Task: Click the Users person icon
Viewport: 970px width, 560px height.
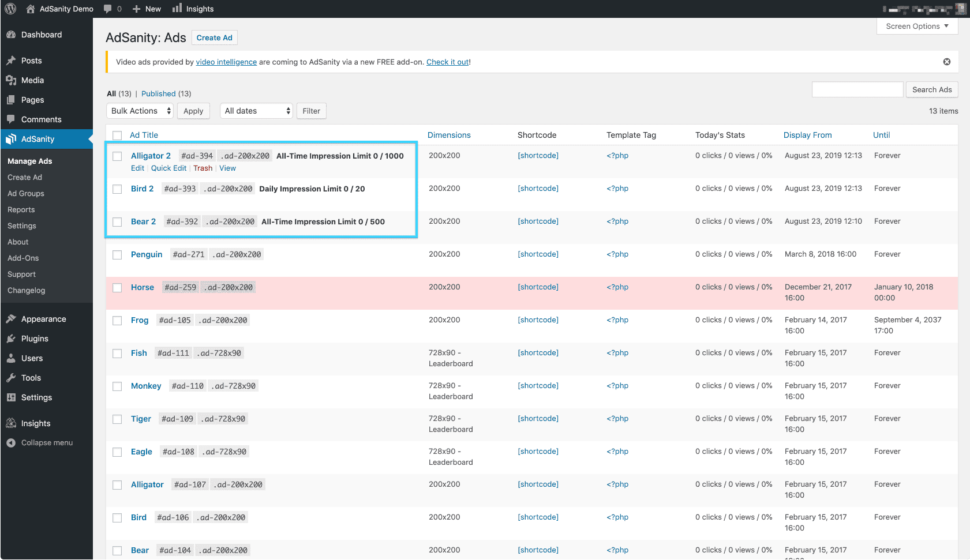Action: 11,358
